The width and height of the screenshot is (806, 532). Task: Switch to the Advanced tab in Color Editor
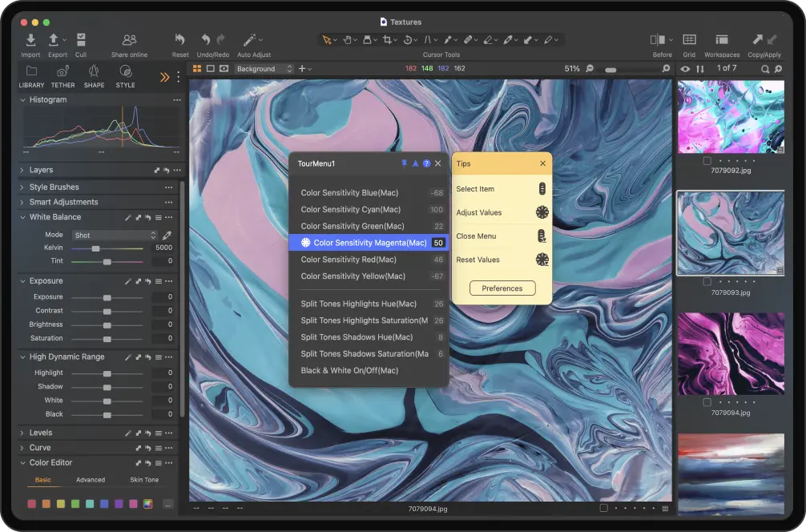pos(91,480)
